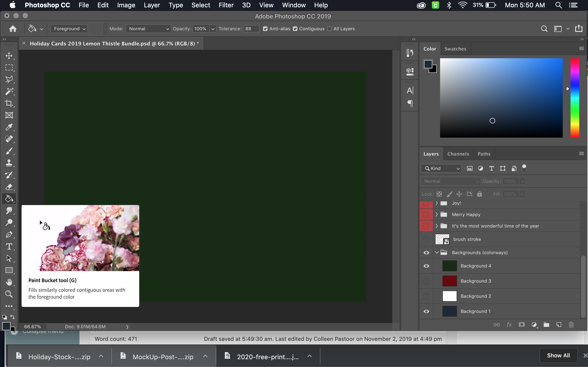The image size is (588, 367).
Task: Hide the Background 4 layer
Action: 426,266
